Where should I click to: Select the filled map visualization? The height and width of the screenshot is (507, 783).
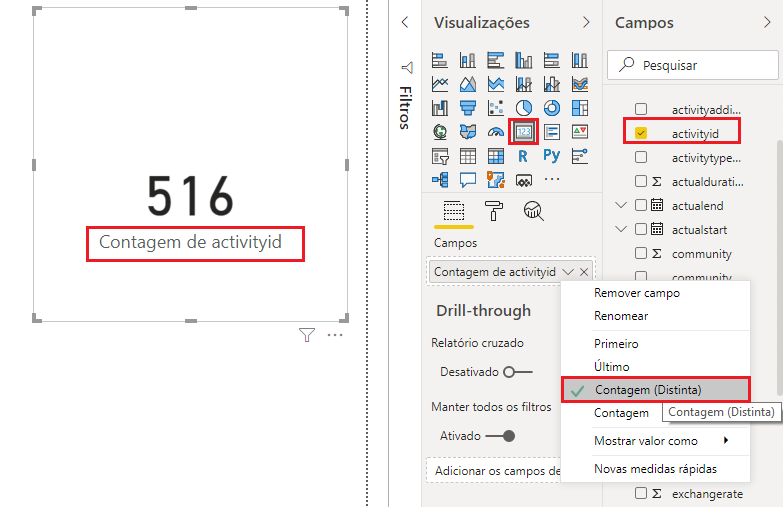click(x=467, y=132)
